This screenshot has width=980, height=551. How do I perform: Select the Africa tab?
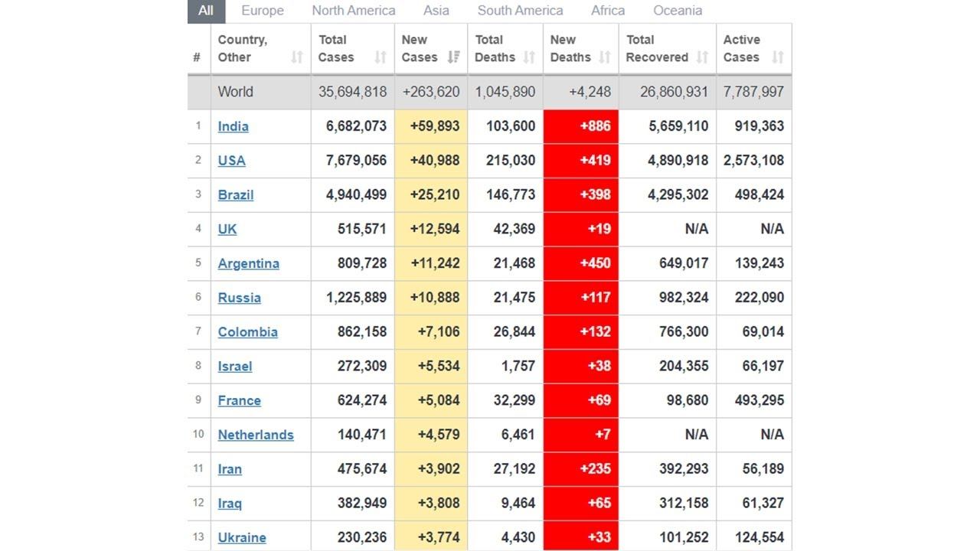coord(608,11)
